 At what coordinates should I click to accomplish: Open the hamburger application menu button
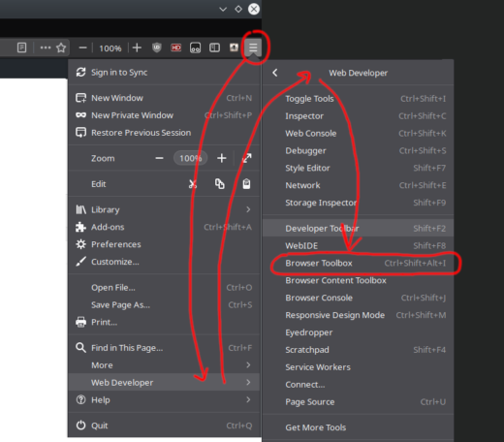tap(253, 47)
